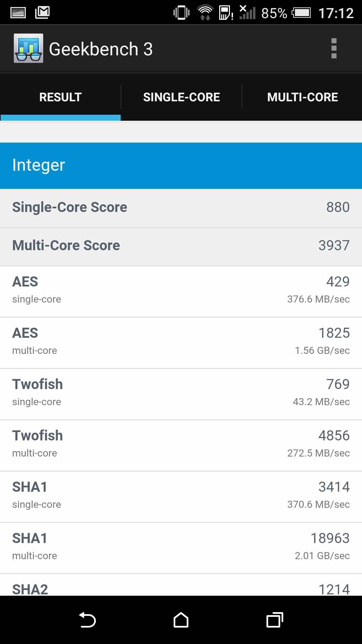
Task: Tap the Geekbench 3 app icon
Action: tap(28, 49)
